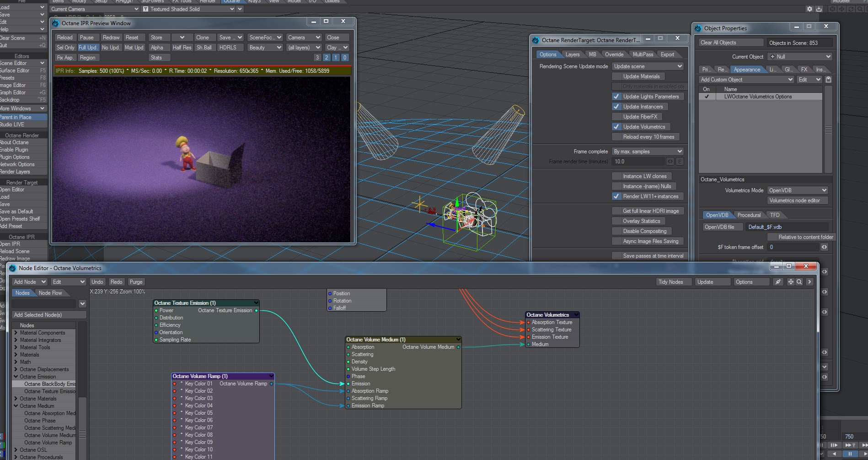Toggle LWOctane Volumetrics Options on checkmark

pyautogui.click(x=707, y=97)
